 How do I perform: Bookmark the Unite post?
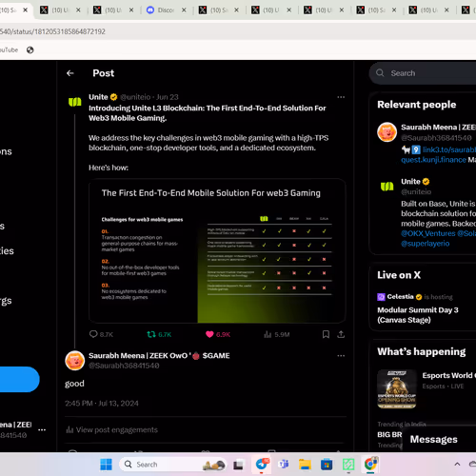326,334
